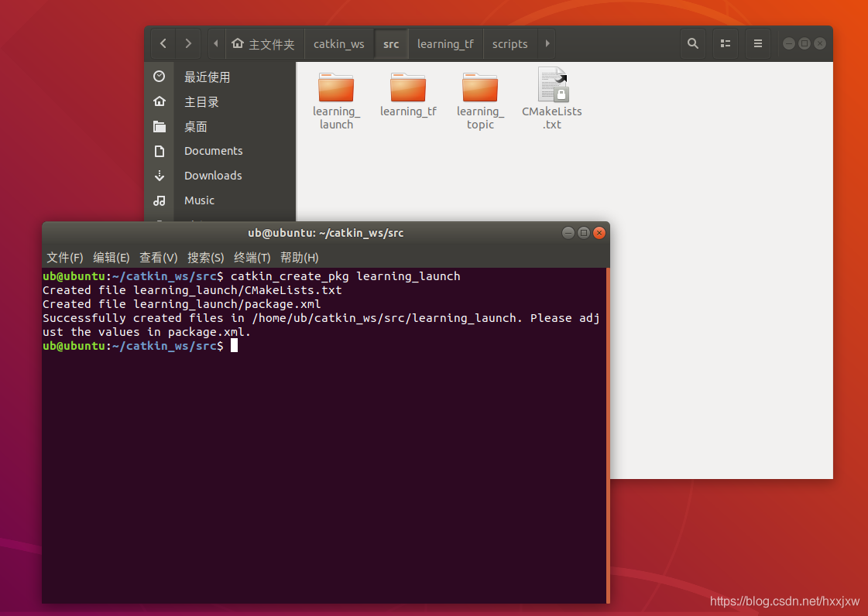The height and width of the screenshot is (616, 868).
Task: Click the learning_launch folder name label
Action: [x=337, y=118]
